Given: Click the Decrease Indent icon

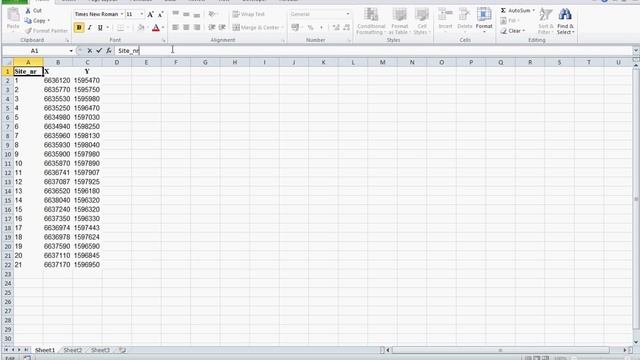Looking at the screenshot, I should click(211, 28).
